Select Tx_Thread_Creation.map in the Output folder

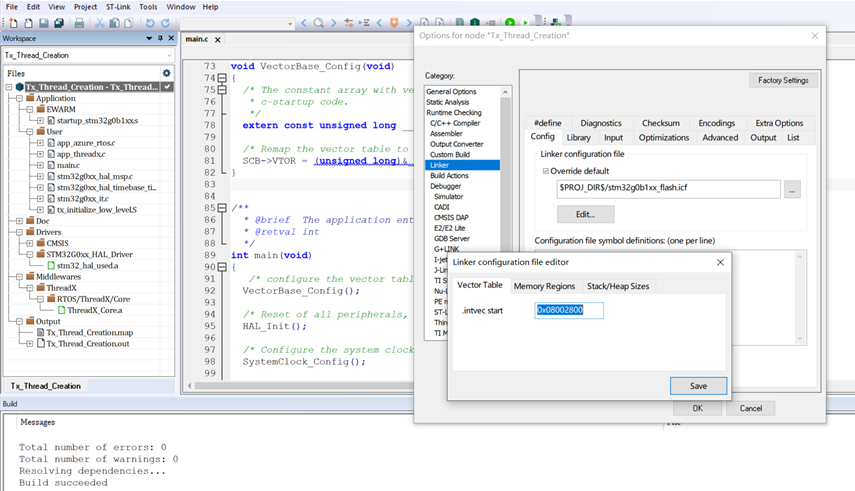[89, 332]
